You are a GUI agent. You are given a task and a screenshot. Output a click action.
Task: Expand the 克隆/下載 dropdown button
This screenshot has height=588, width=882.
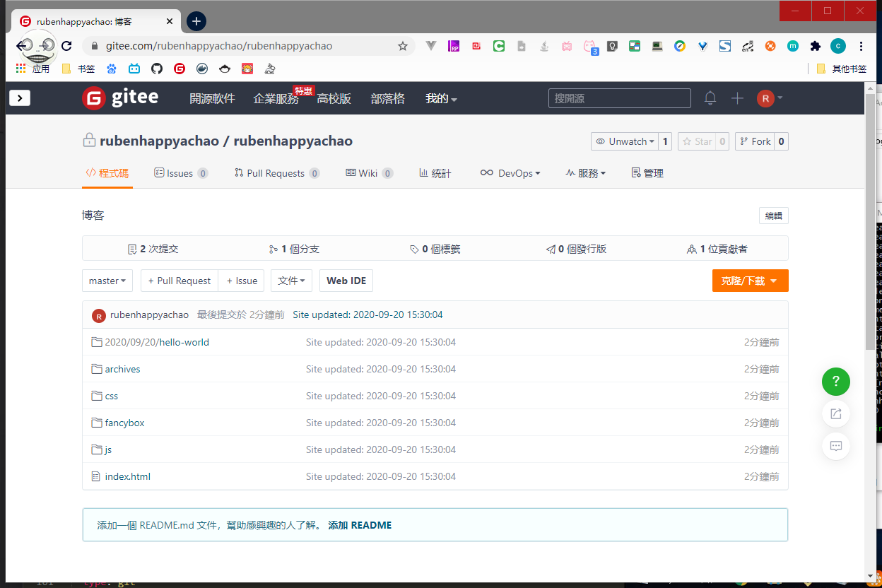pyautogui.click(x=750, y=281)
